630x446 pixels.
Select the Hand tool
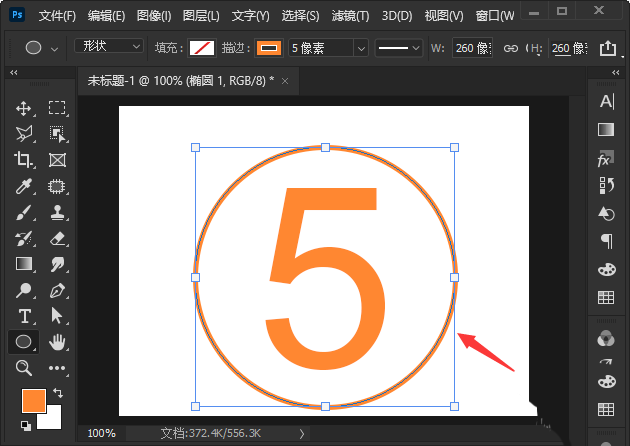[57, 342]
